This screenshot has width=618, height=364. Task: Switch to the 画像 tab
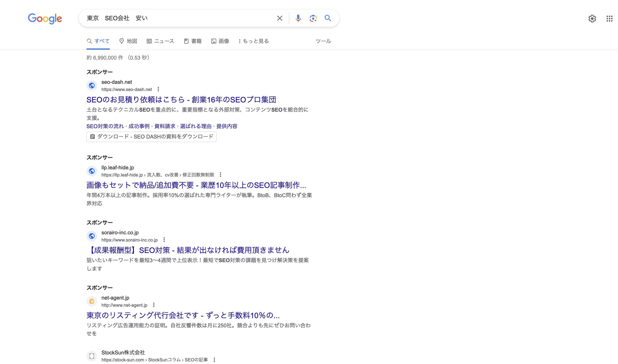click(x=220, y=41)
